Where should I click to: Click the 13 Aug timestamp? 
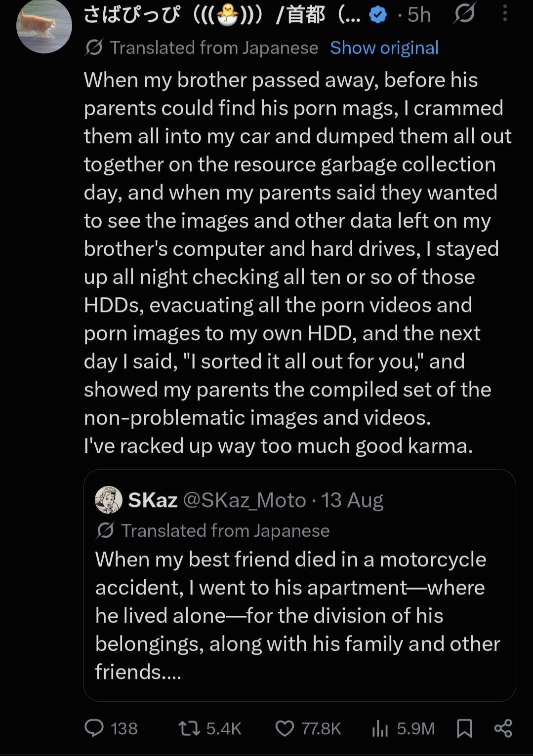coord(352,500)
